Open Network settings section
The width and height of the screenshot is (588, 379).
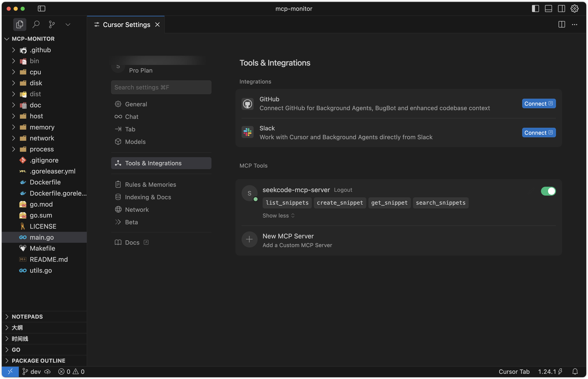pyautogui.click(x=161, y=210)
